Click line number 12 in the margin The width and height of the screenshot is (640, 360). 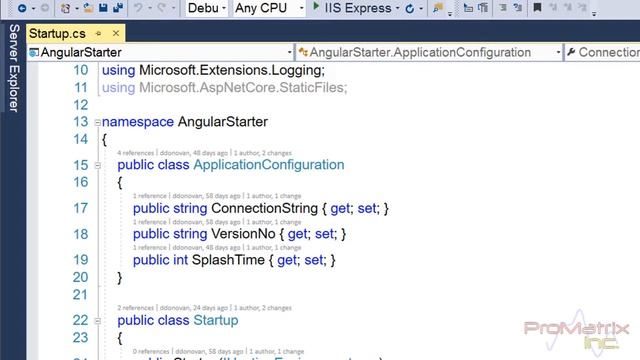click(80, 105)
